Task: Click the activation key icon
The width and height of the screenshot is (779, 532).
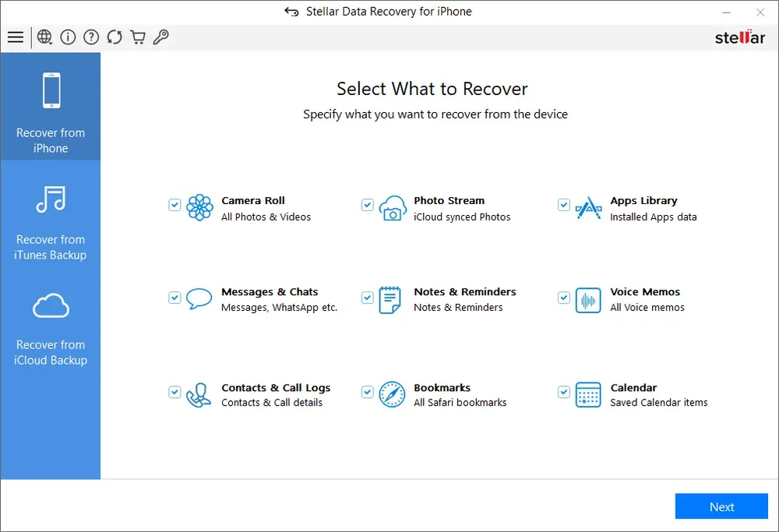Action: [x=161, y=37]
